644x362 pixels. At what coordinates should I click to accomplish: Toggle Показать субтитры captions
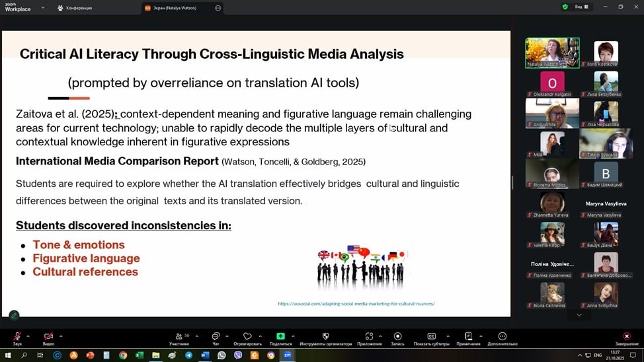tap(431, 338)
